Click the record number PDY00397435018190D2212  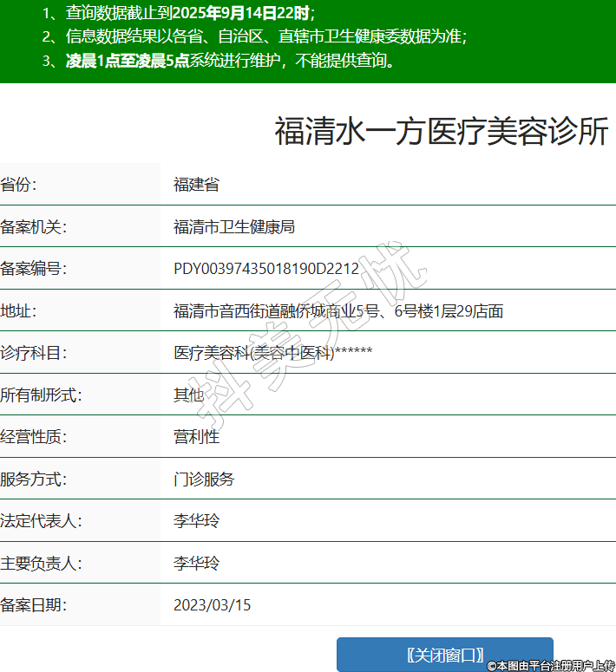click(x=266, y=269)
